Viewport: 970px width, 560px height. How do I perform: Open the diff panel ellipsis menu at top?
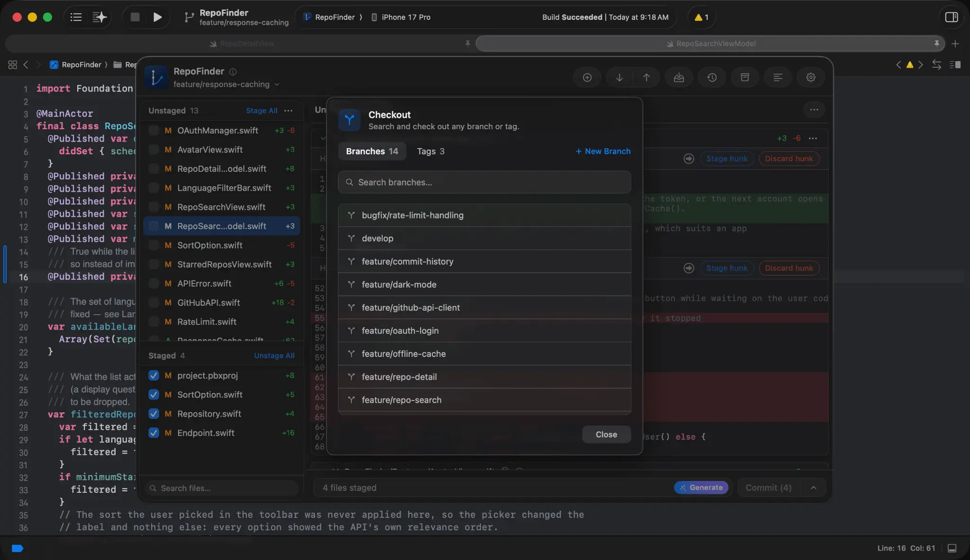[x=814, y=110]
